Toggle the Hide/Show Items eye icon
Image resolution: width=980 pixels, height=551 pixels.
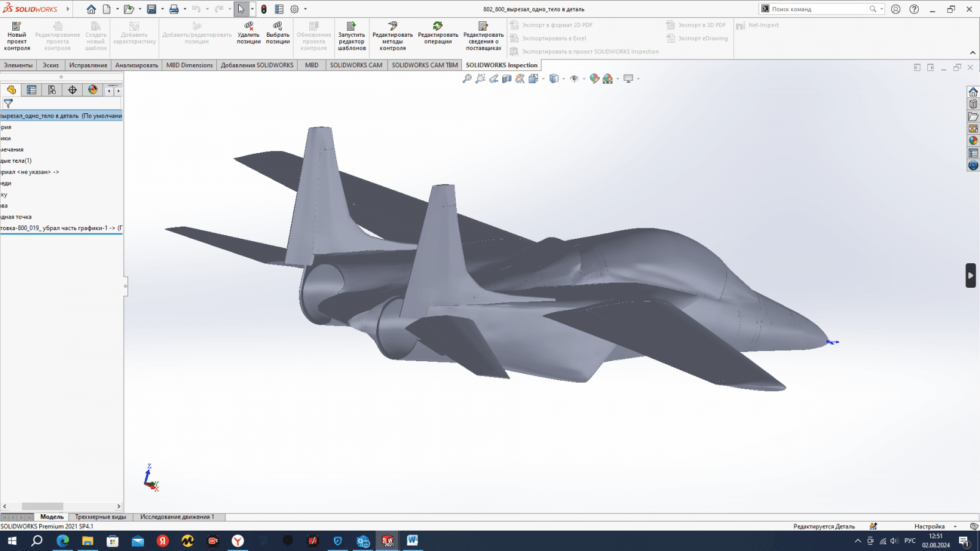pos(574,79)
